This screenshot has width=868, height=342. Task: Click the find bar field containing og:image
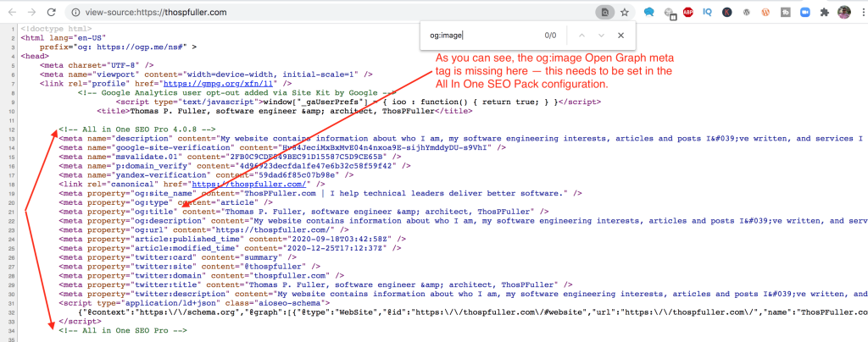[x=481, y=36]
